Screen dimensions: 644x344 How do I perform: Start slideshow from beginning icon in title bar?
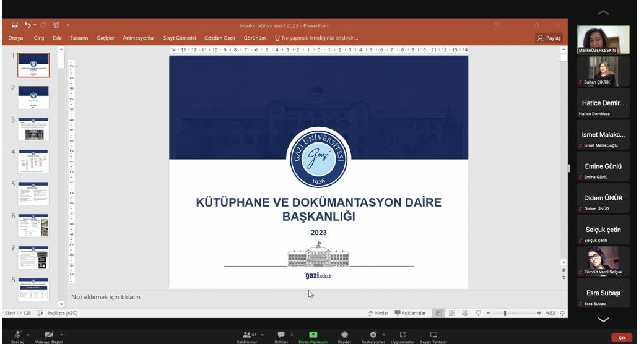tap(56, 25)
